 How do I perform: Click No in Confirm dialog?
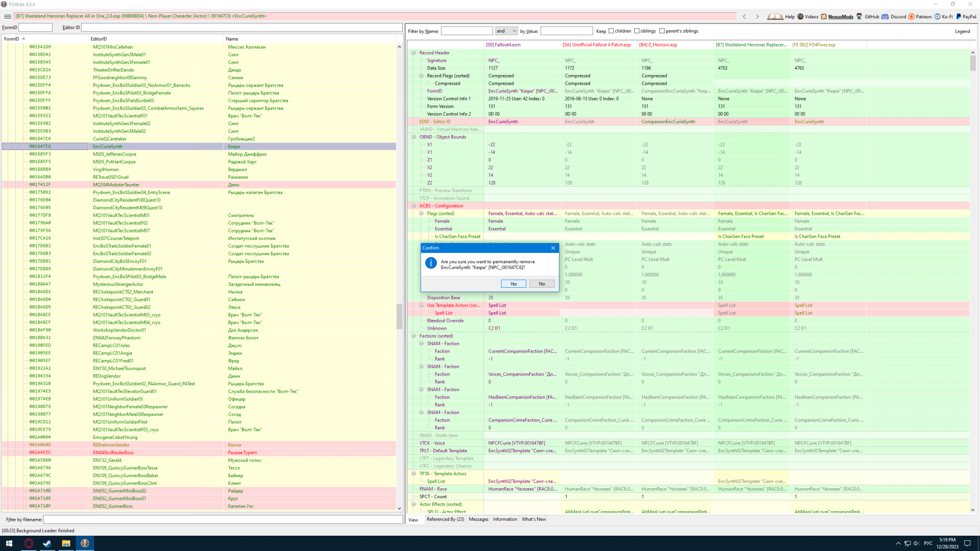[x=542, y=284]
